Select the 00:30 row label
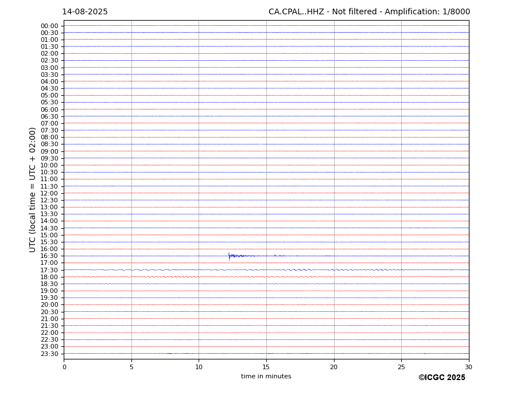 (49, 33)
